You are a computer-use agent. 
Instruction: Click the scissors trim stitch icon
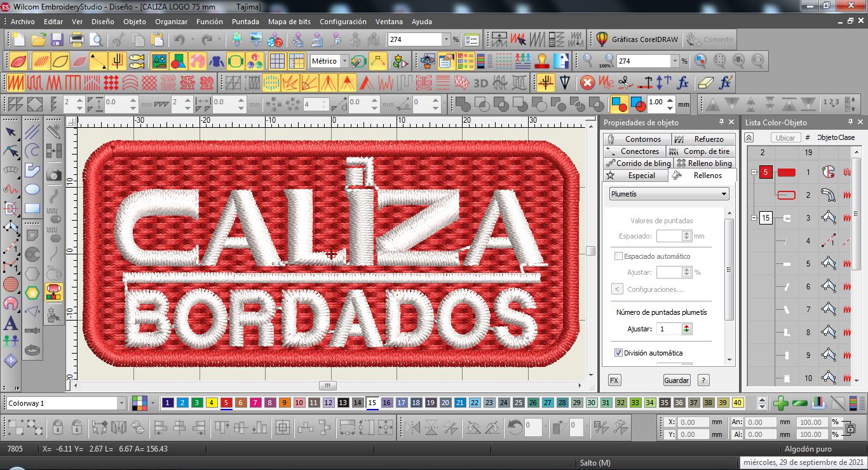click(625, 83)
